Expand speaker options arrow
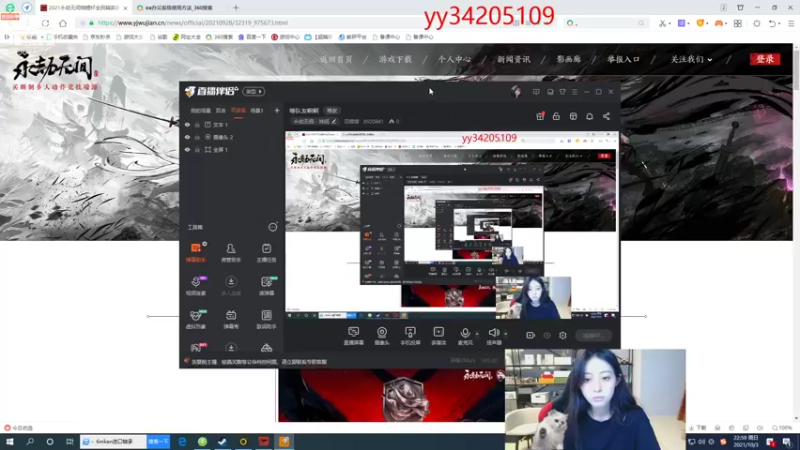The image size is (800, 450). tap(506, 334)
